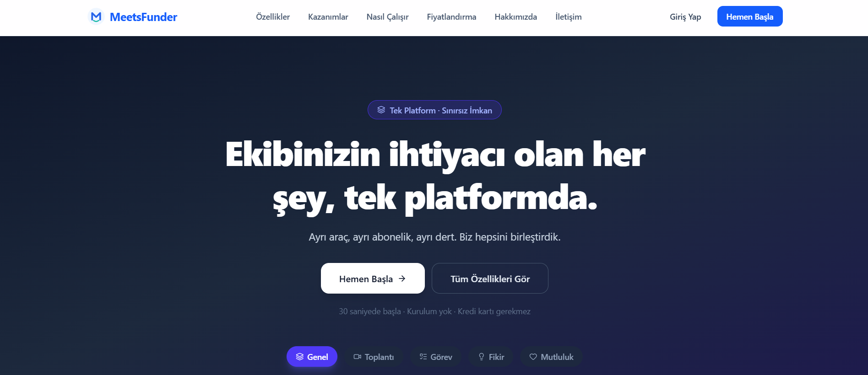Screen dimensions: 868x375
Task: Click the Tüm Özellikleri Gör button
Action: (x=490, y=279)
